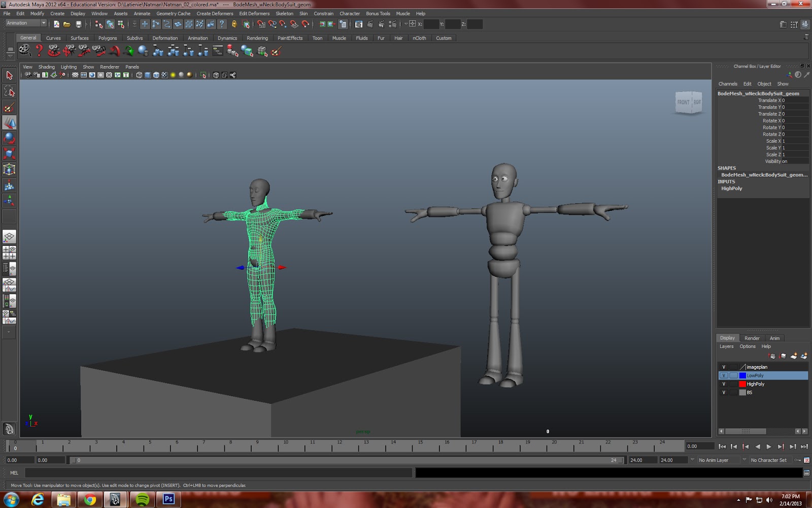Open the Skeleton menu
Viewport: 812px width, 508px height.
(x=285, y=13)
